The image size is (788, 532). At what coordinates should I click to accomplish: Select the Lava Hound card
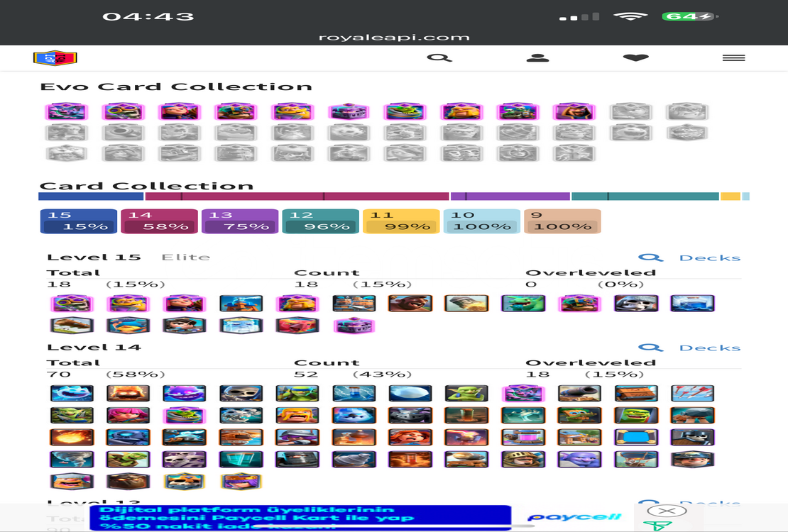coord(128,482)
